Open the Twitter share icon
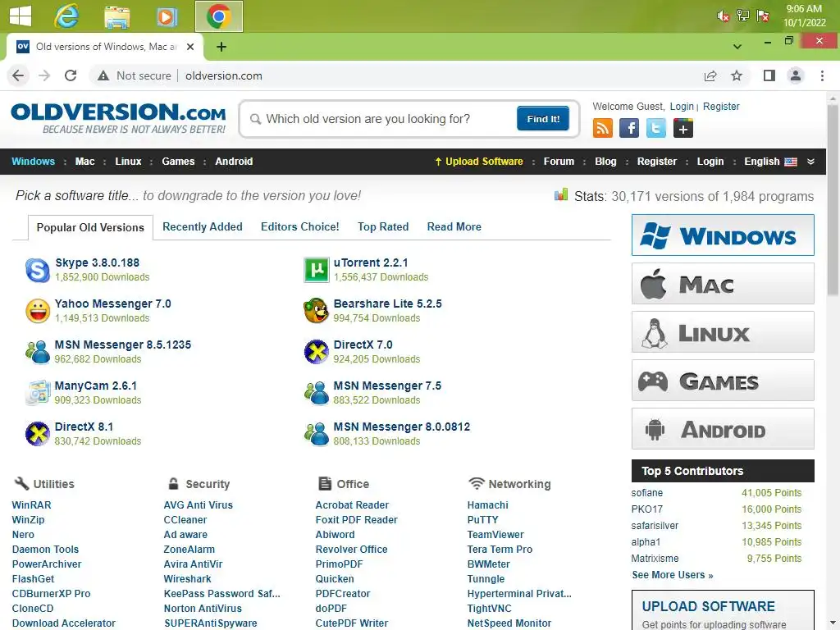 click(x=655, y=129)
